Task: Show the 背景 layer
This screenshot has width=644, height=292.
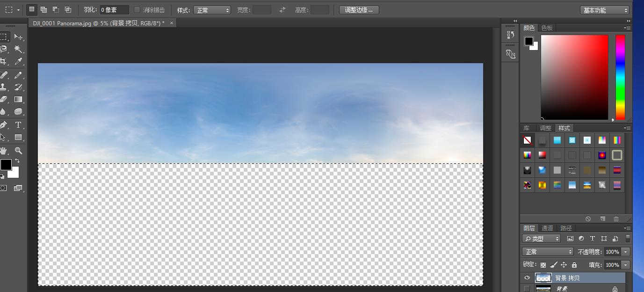Action: 527,289
